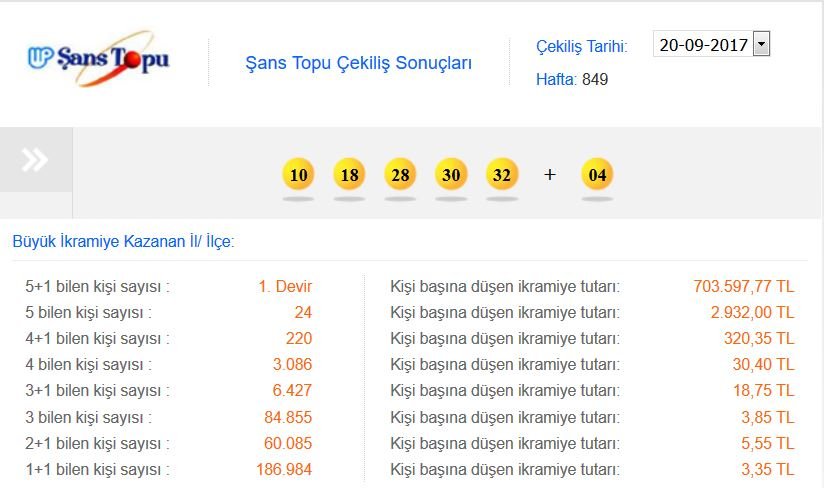Click the 703.597,77 TL jackpot amount
Viewport: 824px width, 488px height.
tap(743, 287)
